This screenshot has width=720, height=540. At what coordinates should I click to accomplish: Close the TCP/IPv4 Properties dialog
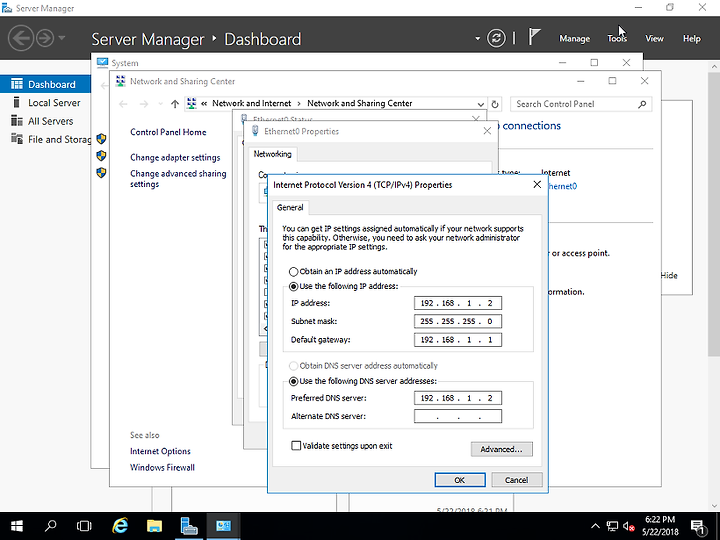pos(537,185)
